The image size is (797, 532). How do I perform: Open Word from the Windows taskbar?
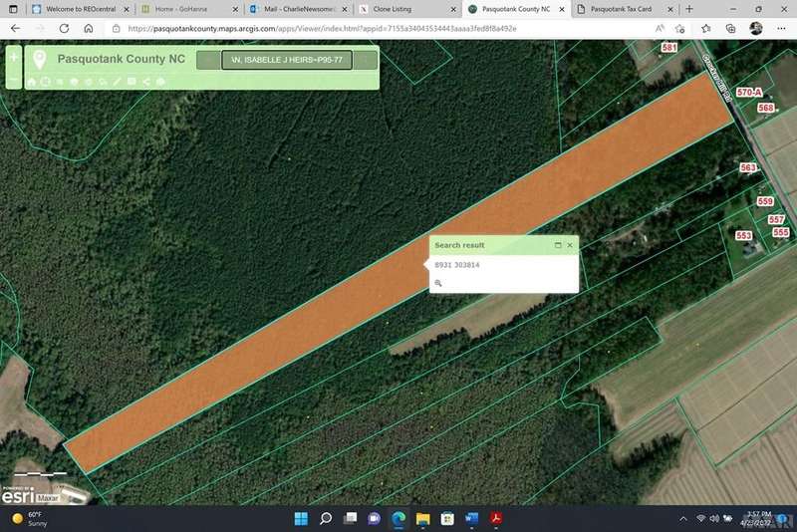pos(471,519)
